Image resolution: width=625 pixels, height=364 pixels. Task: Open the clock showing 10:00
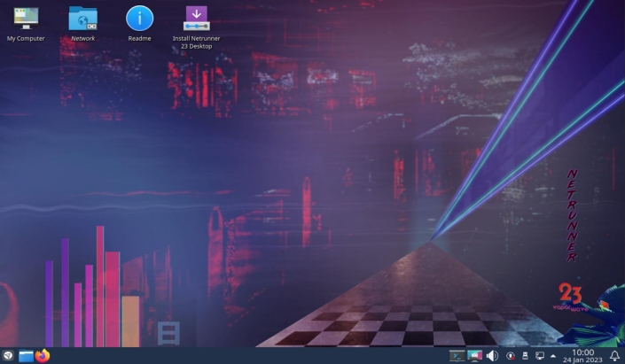(582, 356)
